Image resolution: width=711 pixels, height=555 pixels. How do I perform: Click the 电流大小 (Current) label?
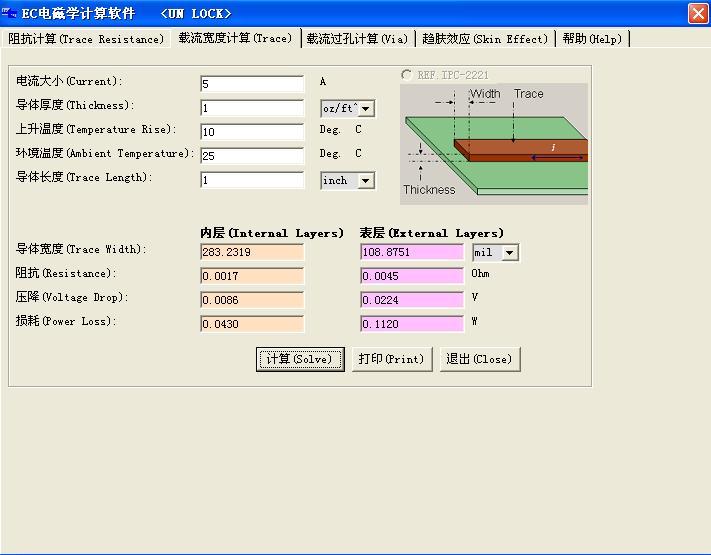(69, 81)
